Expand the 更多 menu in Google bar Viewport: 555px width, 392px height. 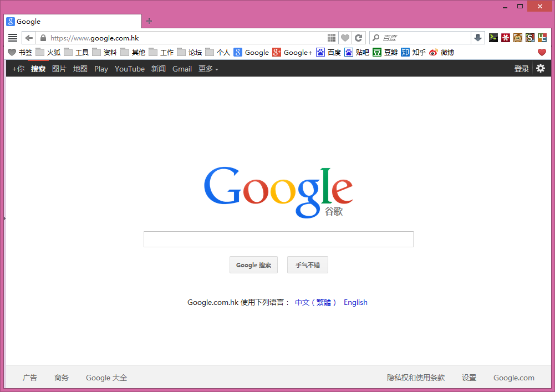click(x=208, y=69)
